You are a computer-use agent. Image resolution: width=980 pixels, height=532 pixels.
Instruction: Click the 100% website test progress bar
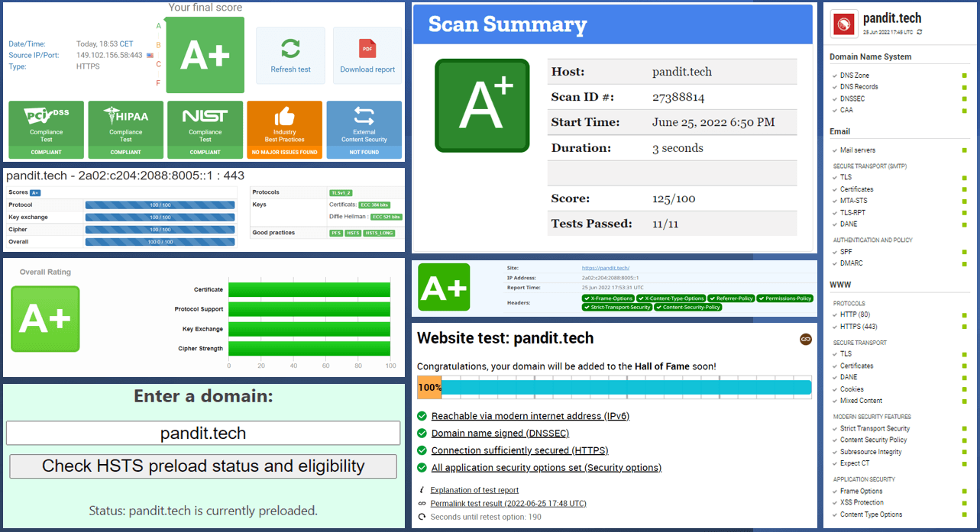[614, 388]
